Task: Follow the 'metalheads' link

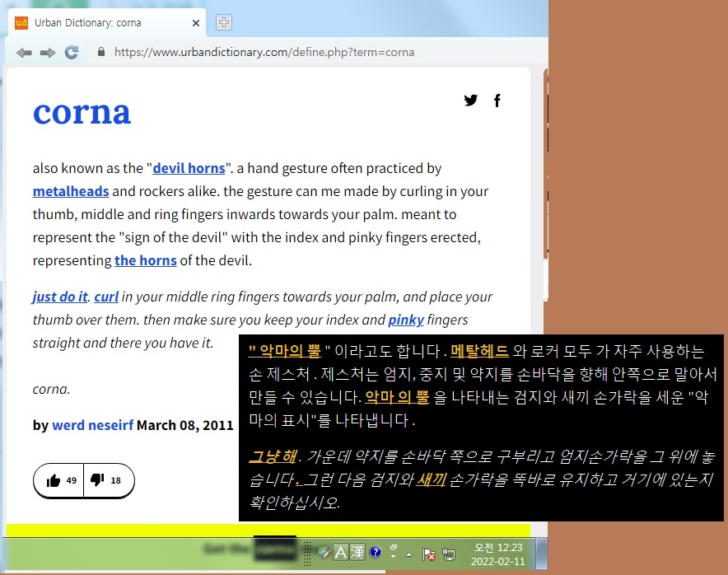Action: (71, 191)
